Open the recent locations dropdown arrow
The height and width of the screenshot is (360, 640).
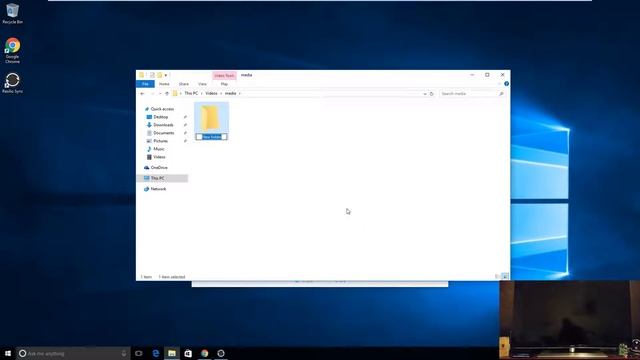point(160,94)
